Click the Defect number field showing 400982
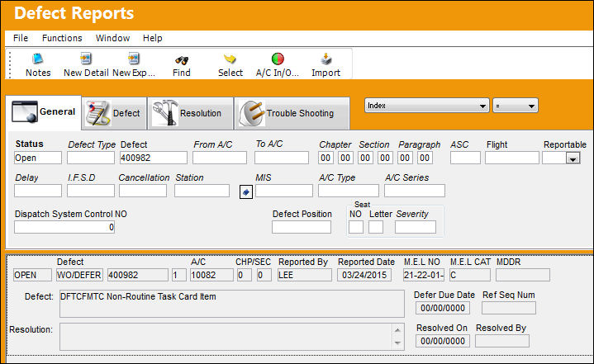 coord(153,158)
